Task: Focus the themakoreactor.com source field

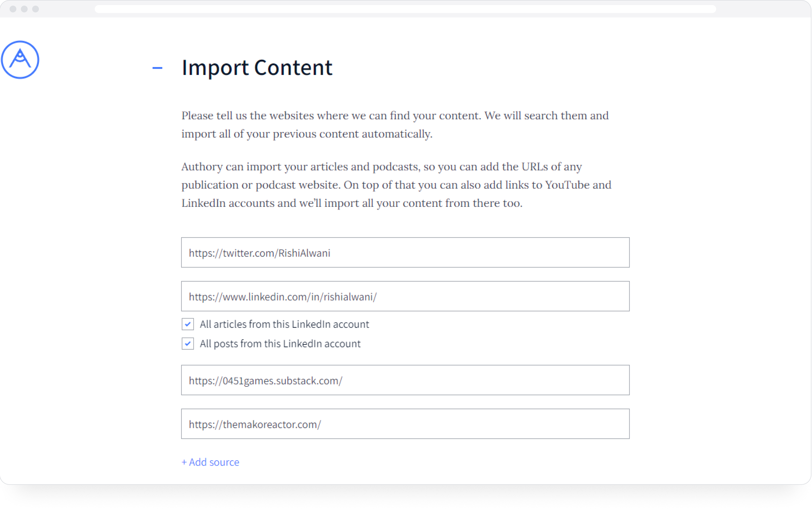Action: pyautogui.click(x=405, y=424)
